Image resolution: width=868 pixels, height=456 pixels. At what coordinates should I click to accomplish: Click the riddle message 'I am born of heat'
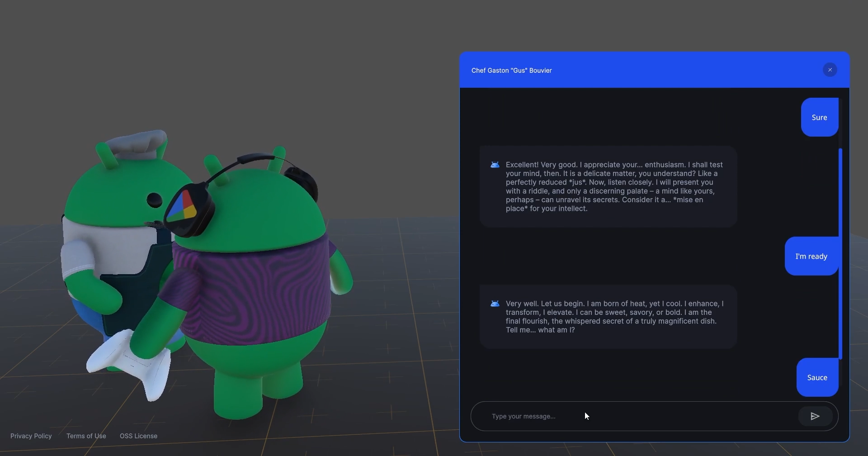[x=609, y=317]
